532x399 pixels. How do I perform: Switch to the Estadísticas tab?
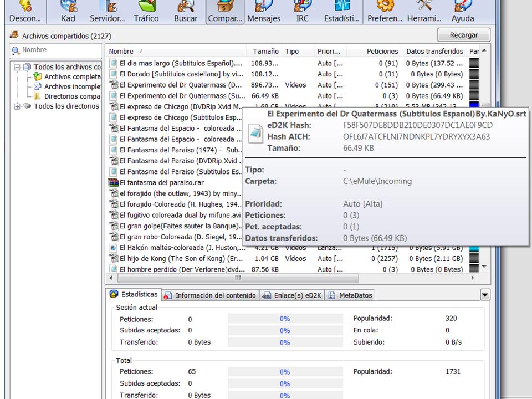click(x=134, y=294)
